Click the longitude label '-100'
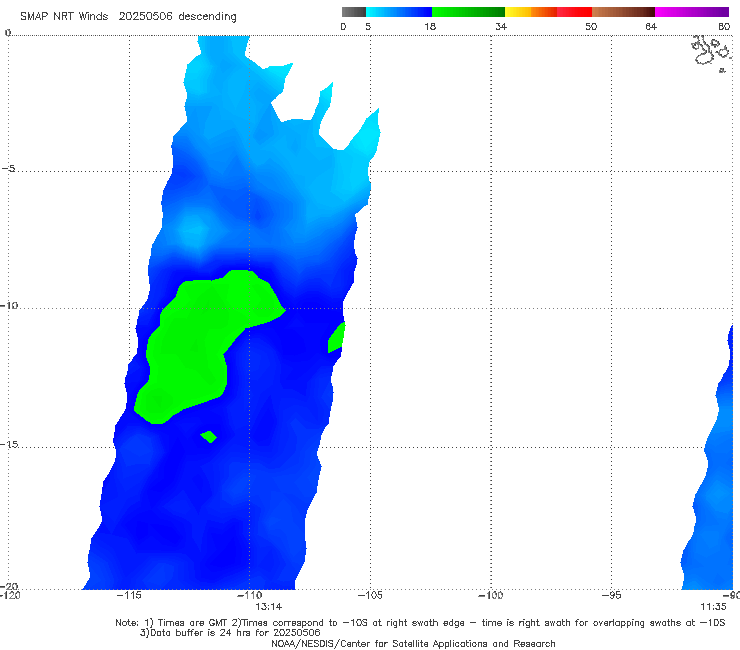 [491, 595]
